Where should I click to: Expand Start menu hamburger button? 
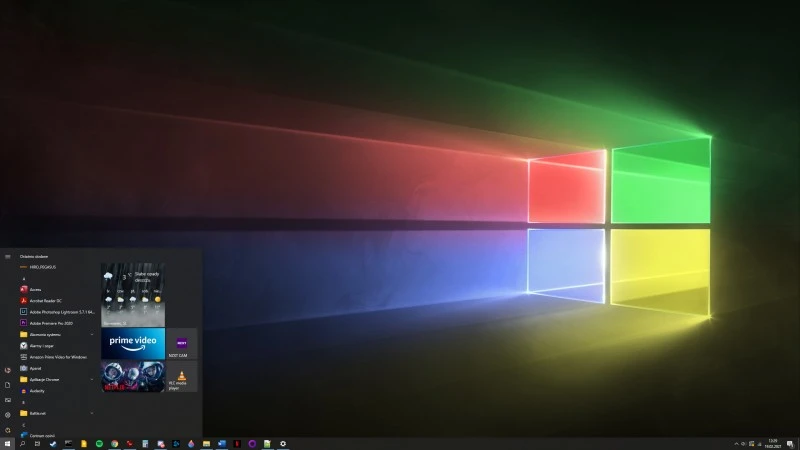[x=8, y=257]
